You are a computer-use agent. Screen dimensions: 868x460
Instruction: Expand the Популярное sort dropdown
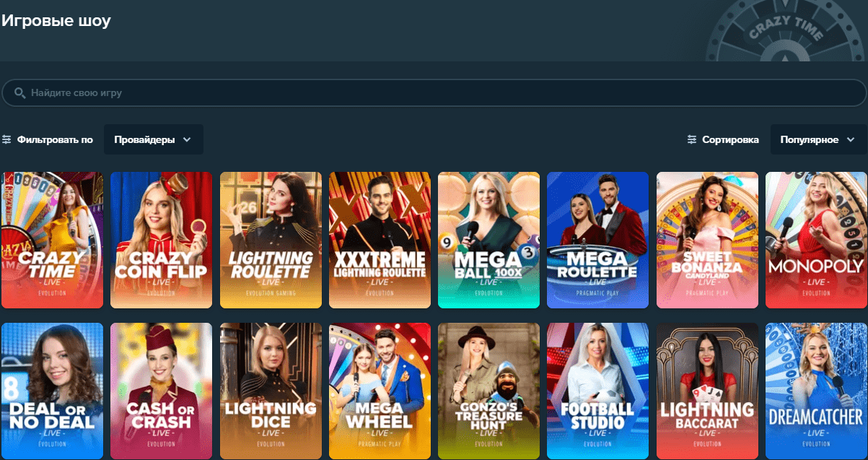(819, 139)
